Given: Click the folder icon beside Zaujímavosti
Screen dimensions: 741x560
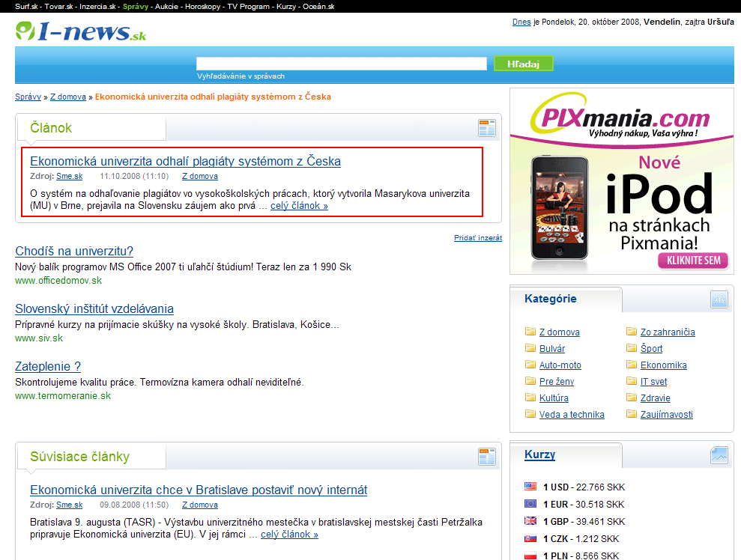Looking at the screenshot, I should point(632,414).
